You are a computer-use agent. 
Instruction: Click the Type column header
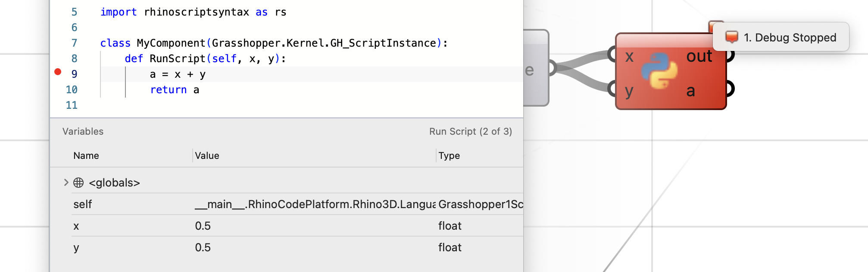point(449,155)
